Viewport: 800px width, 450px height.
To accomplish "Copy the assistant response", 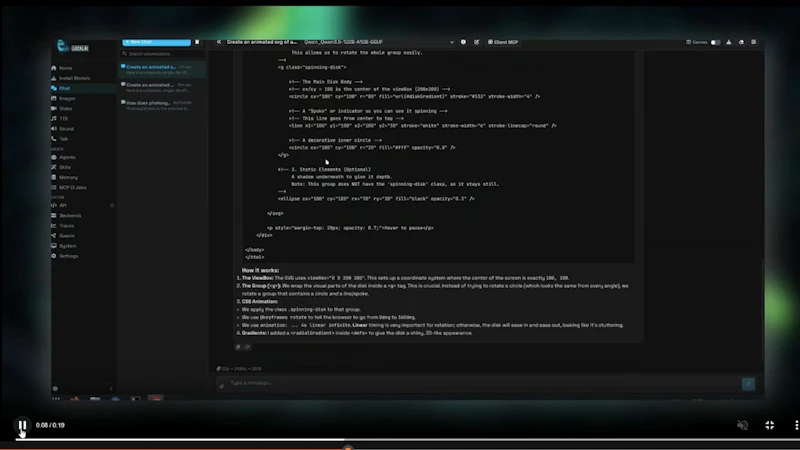I will point(238,347).
